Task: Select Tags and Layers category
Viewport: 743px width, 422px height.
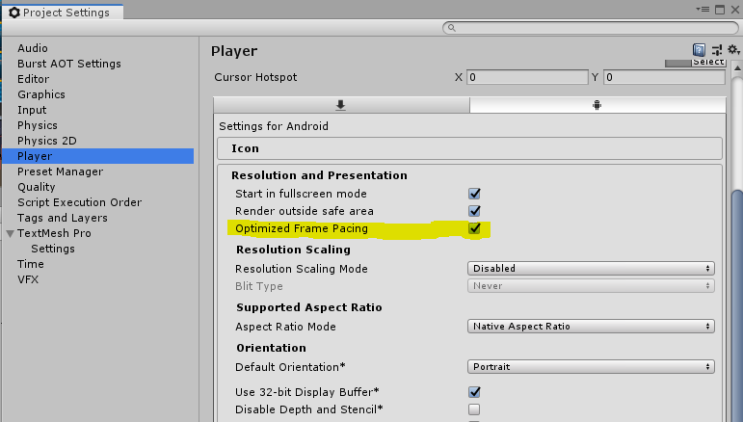Action: pyautogui.click(x=62, y=218)
